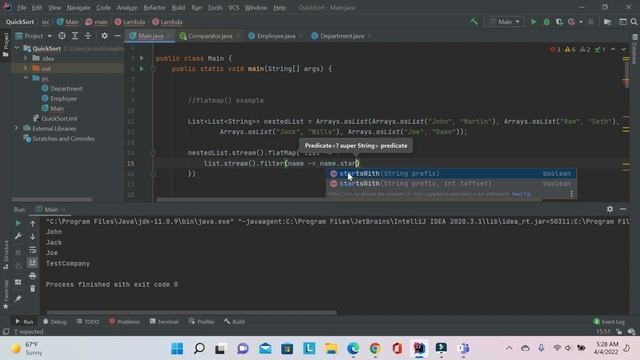The height and width of the screenshot is (360, 640).
Task: Open Project Structure from the toolbar
Action: pyautogui.click(x=608, y=22)
